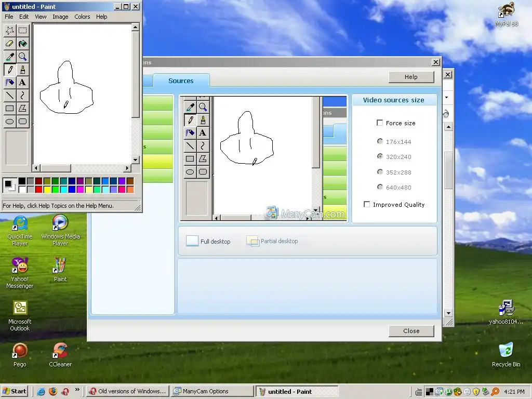Open Microsoft Outlook desktop icon
Image resolution: width=532 pixels, height=399 pixels.
click(20, 315)
